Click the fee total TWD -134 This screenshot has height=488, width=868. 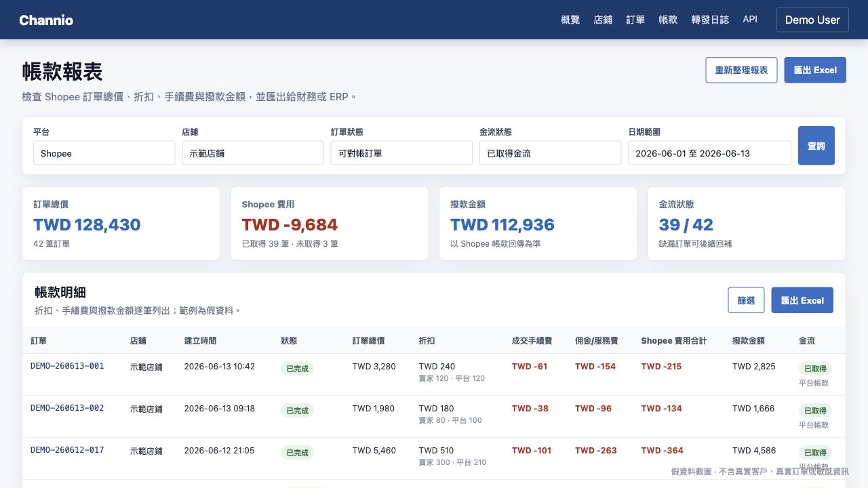coord(662,409)
